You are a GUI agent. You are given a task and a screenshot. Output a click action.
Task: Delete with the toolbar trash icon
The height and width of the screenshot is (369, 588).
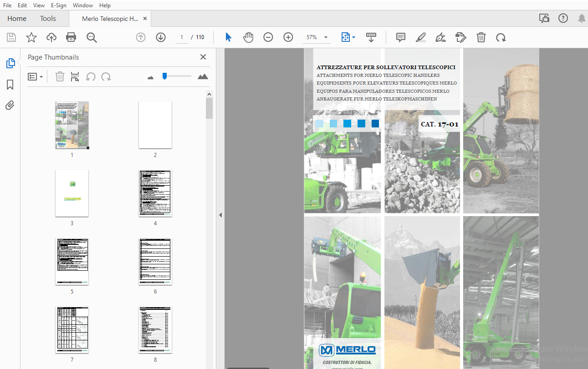point(481,37)
